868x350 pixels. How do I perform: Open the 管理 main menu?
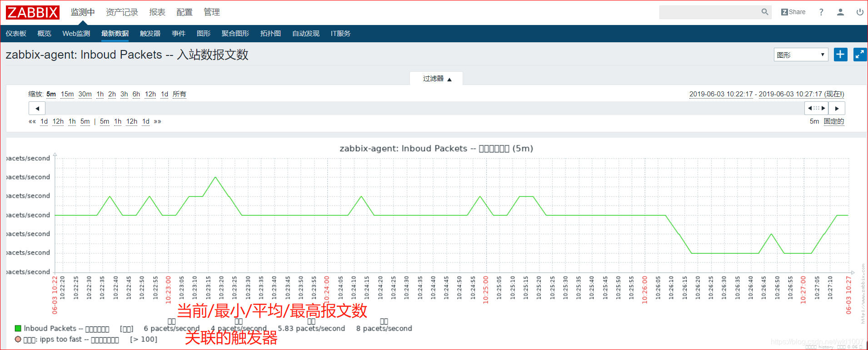(x=212, y=12)
